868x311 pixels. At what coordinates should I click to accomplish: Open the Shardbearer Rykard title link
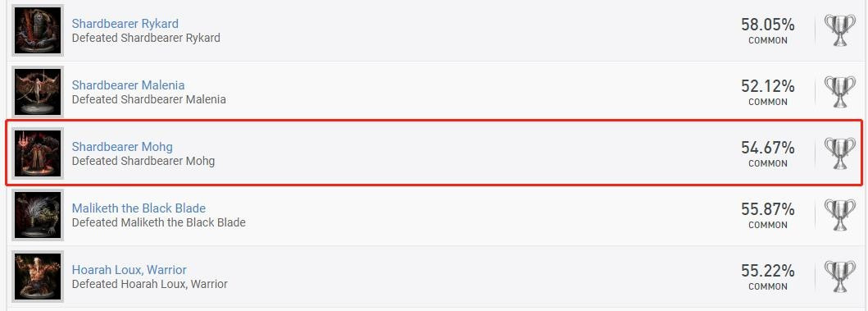point(125,24)
